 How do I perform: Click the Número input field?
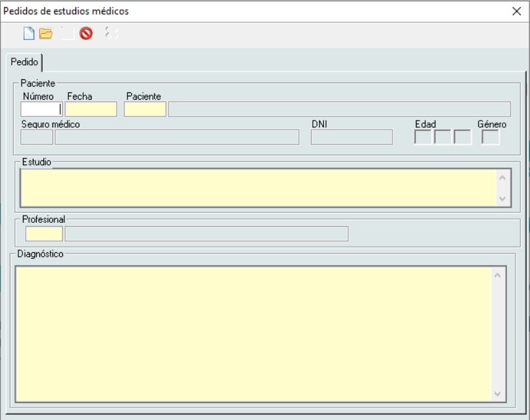[41, 109]
